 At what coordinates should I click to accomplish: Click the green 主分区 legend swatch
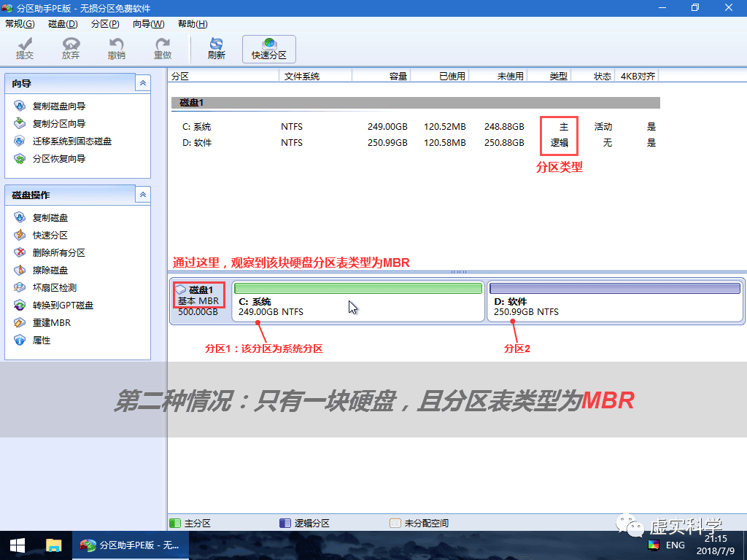tap(175, 524)
